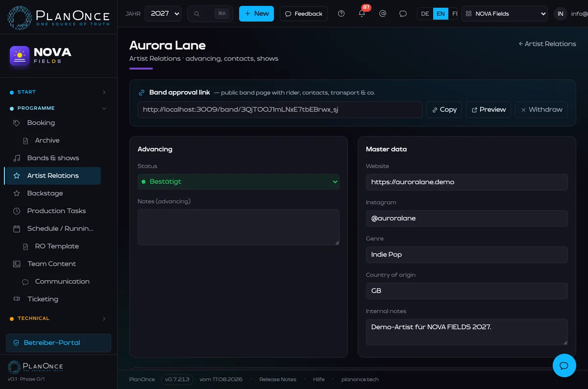Image resolution: width=588 pixels, height=389 pixels.
Task: Expand the TECHNICAL sidebar section
Action: click(x=59, y=318)
